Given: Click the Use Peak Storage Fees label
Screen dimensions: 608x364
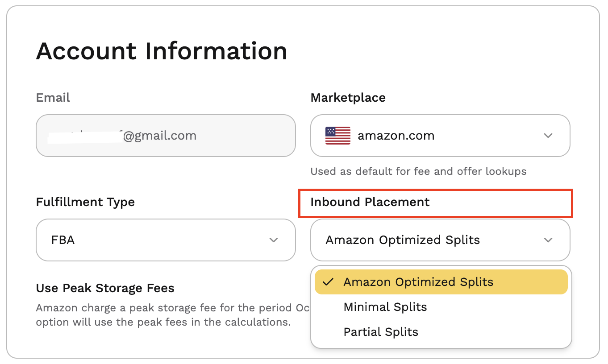Looking at the screenshot, I should coord(105,288).
